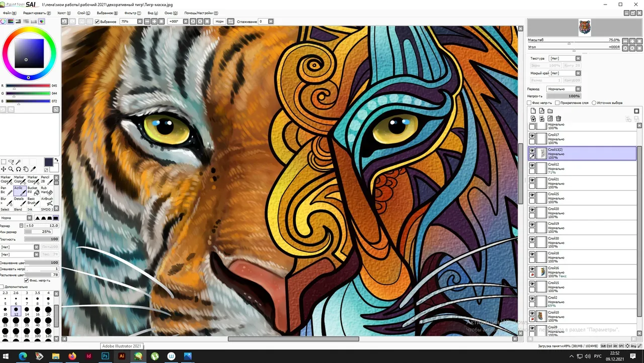Click zoom-in plus button in navigator
Viewport: 644px width, 363px height.
coord(632,41)
